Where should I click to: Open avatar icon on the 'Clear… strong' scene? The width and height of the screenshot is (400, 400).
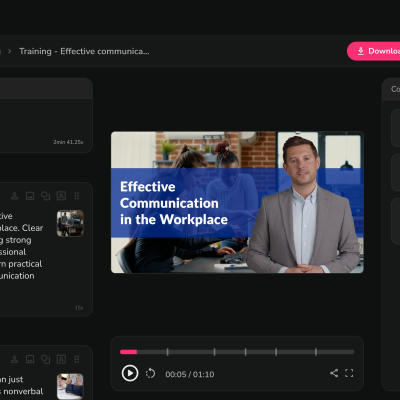click(x=14, y=196)
